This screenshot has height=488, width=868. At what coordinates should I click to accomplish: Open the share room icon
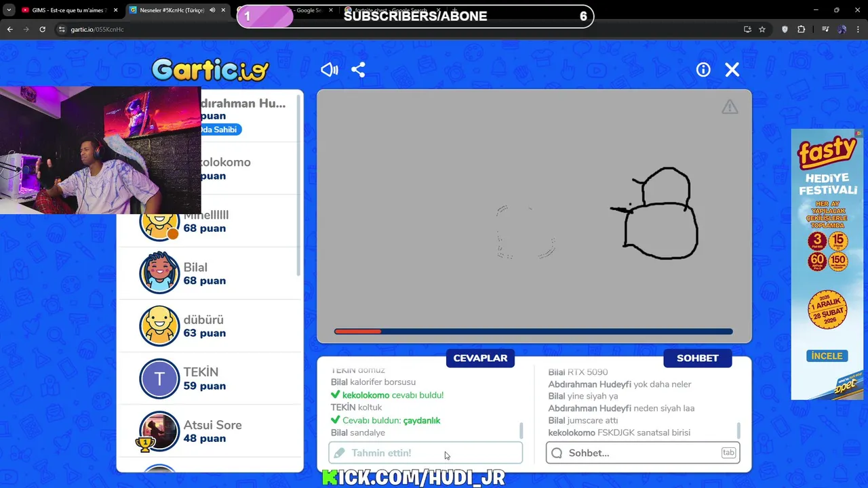358,70
